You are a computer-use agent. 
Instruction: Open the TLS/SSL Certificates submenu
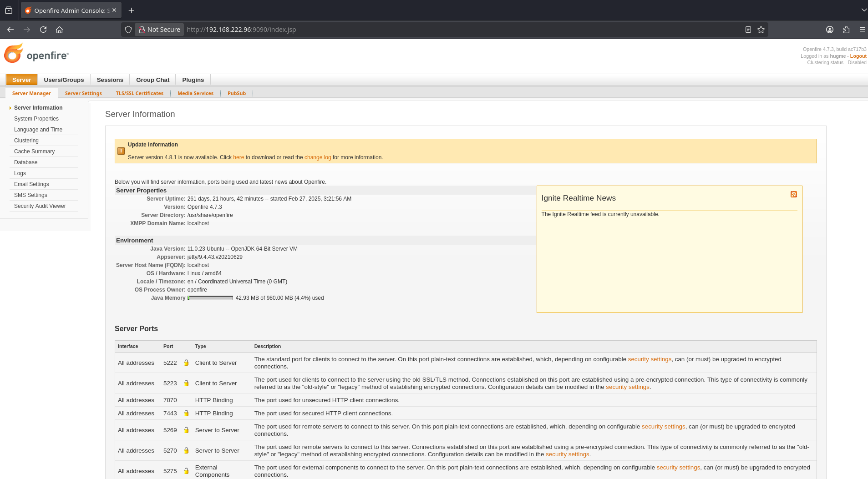pos(139,93)
